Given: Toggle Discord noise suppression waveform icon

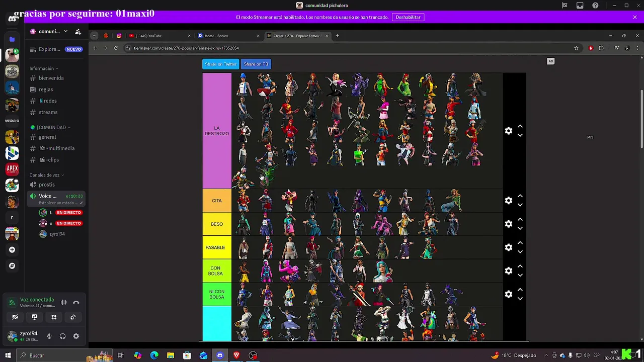Looking at the screenshot, I should 64,302.
